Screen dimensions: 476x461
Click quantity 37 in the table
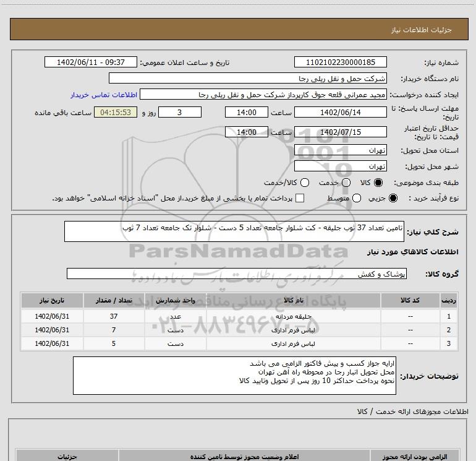coord(114,316)
